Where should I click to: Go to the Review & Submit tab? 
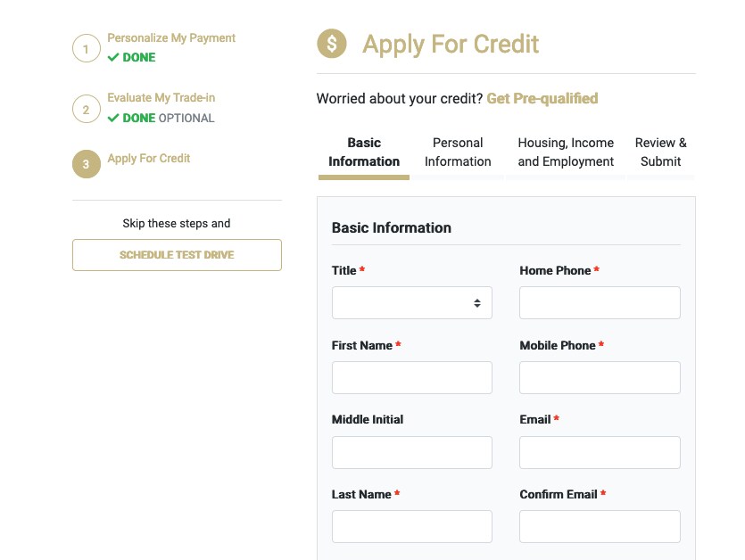coord(660,152)
